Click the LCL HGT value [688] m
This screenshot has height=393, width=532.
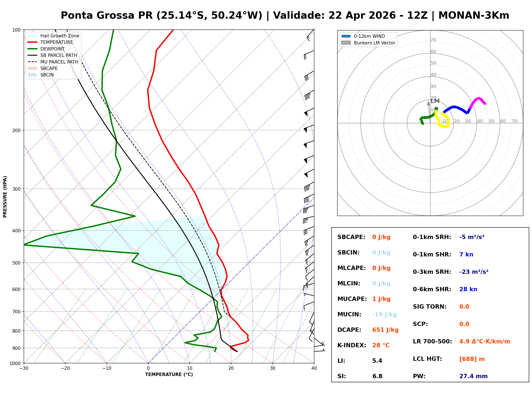[x=472, y=359]
